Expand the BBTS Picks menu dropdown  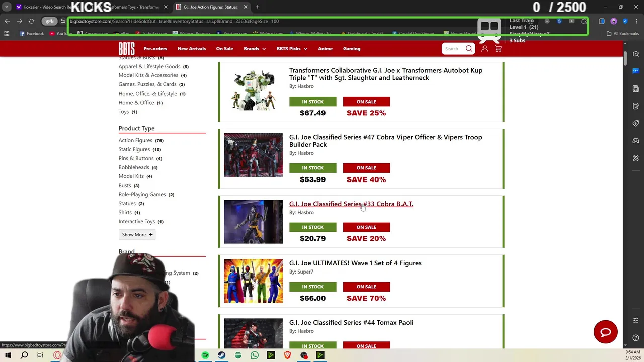[x=291, y=49]
